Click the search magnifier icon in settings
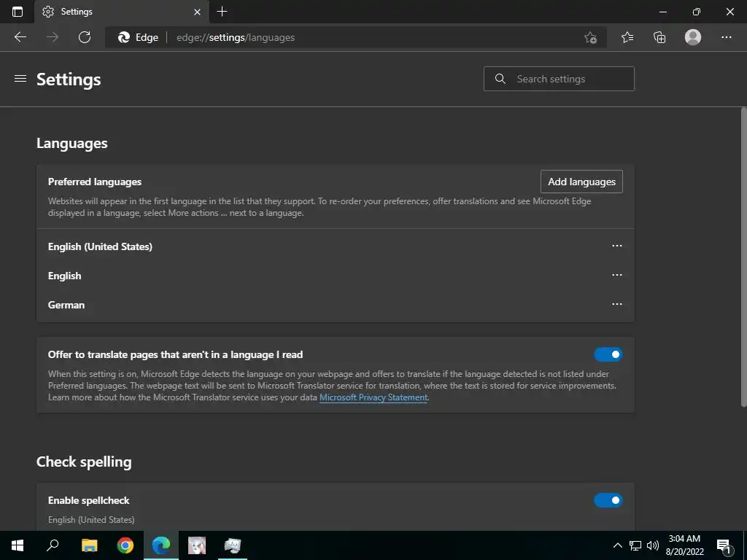This screenshot has width=747, height=560. [x=500, y=79]
